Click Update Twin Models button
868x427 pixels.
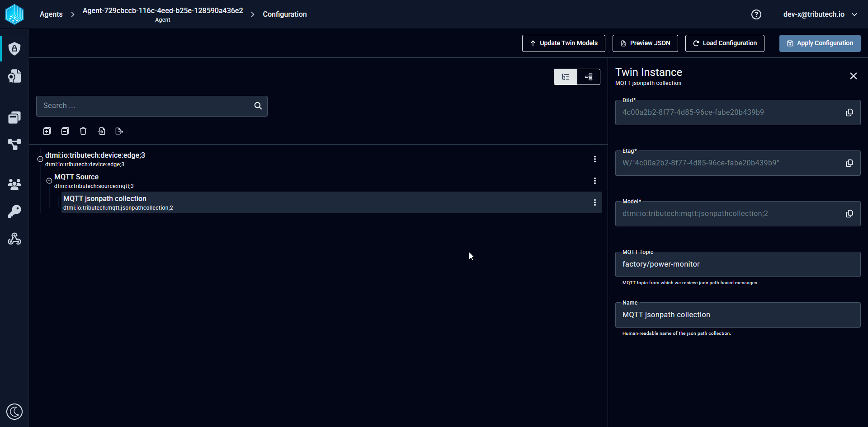(564, 43)
